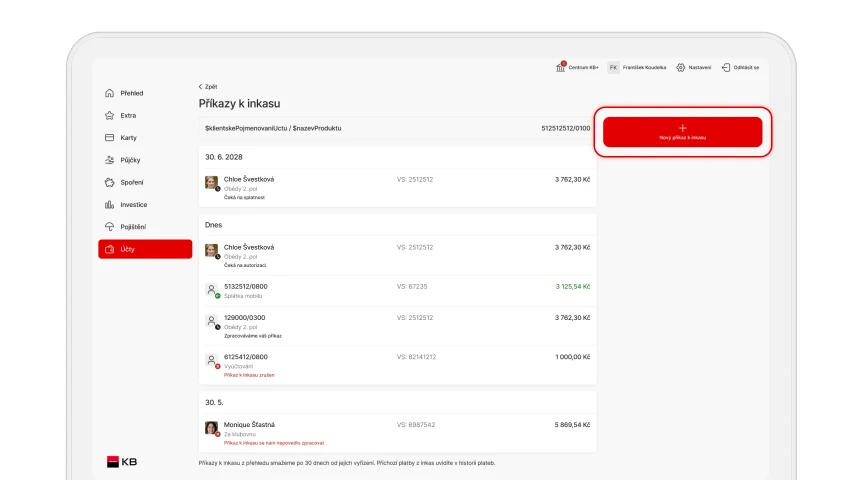864x480 pixels.
Task: Click Zpracováváme váš příkaz status
Action: click(x=253, y=336)
